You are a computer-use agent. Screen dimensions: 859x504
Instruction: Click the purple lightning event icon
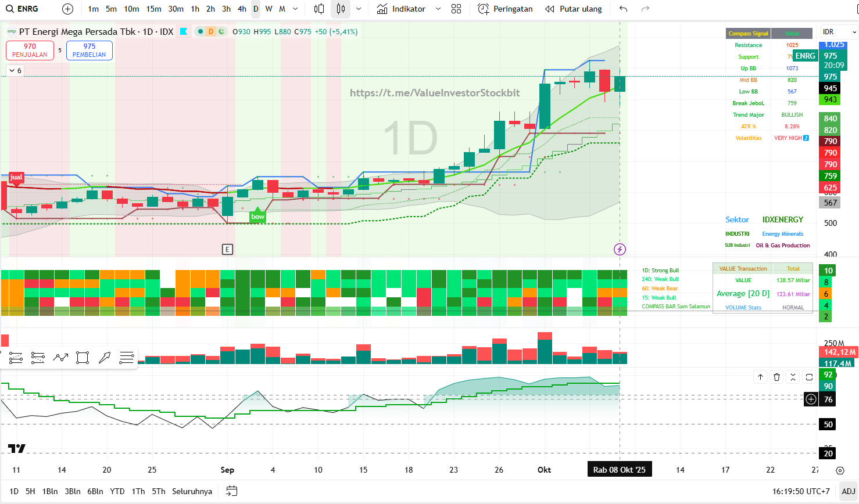click(x=620, y=249)
